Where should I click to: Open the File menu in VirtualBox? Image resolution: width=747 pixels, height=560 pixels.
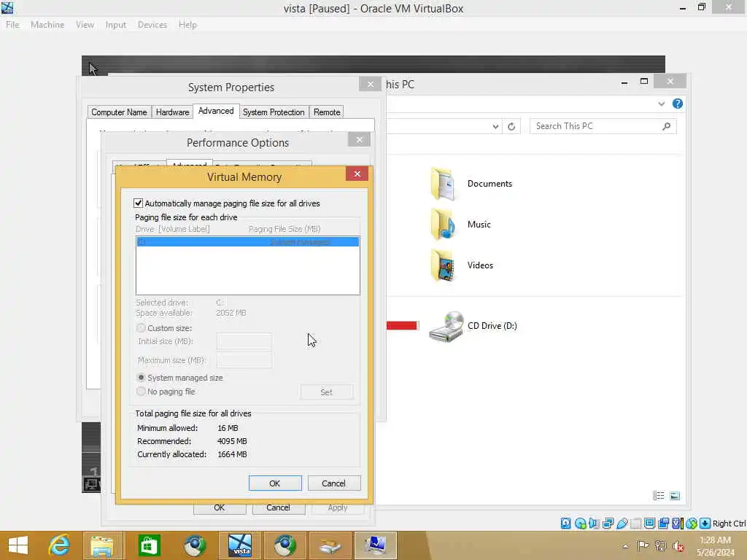pos(12,25)
